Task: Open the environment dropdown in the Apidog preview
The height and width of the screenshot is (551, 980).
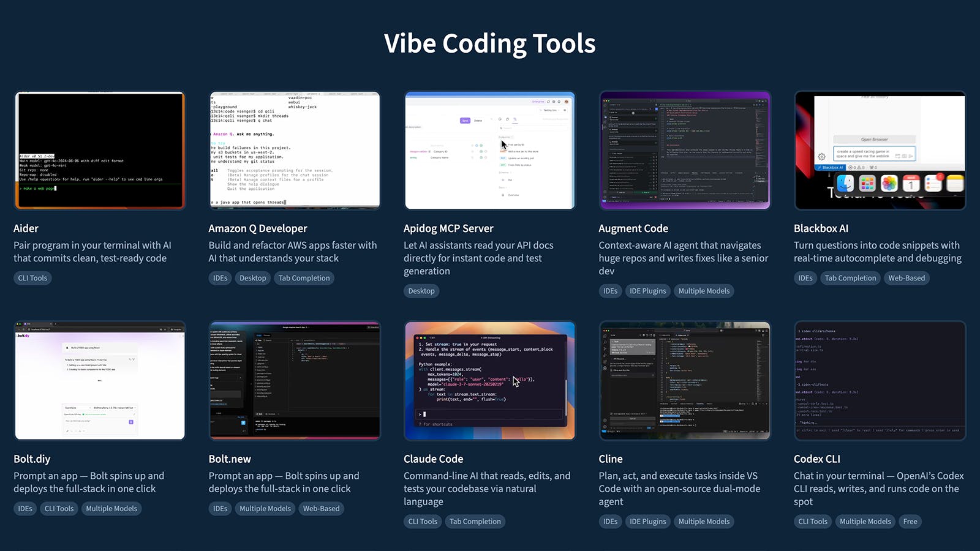Action: point(549,110)
